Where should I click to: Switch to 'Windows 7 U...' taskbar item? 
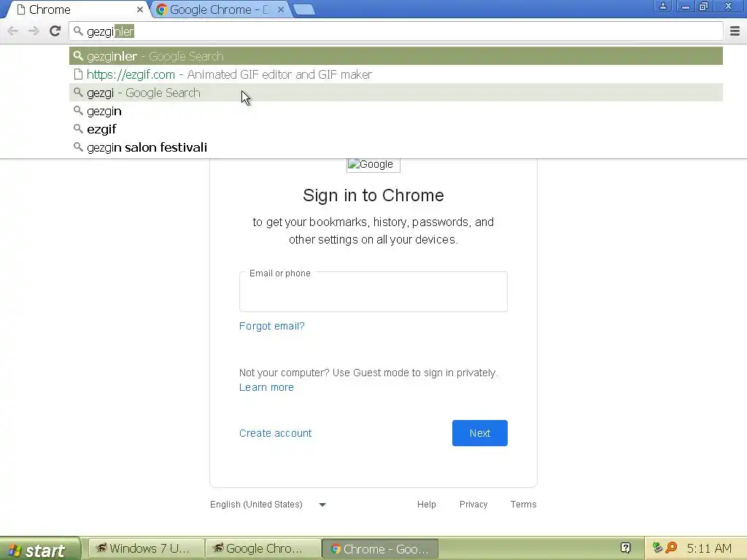(x=146, y=548)
